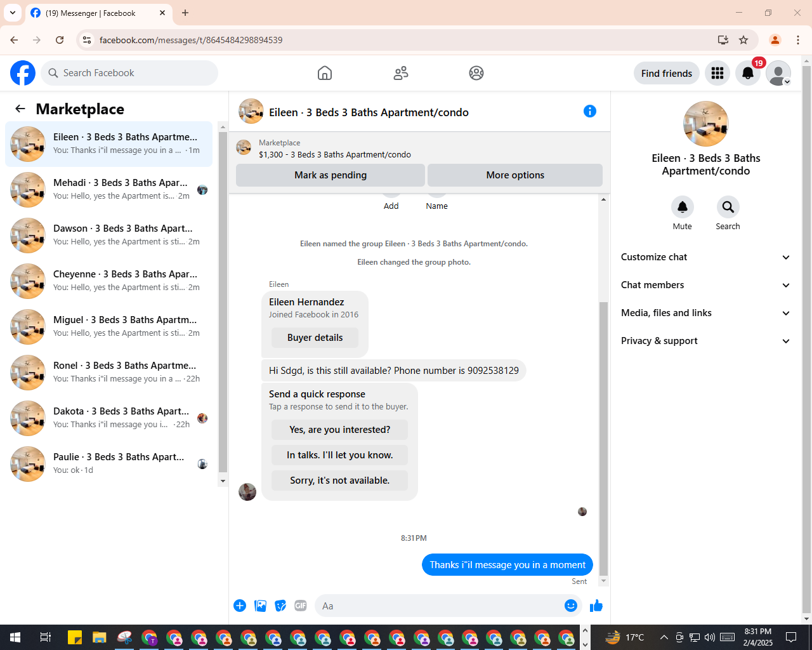Open more actions plus icon in composer
The image size is (812, 650).
click(x=240, y=606)
